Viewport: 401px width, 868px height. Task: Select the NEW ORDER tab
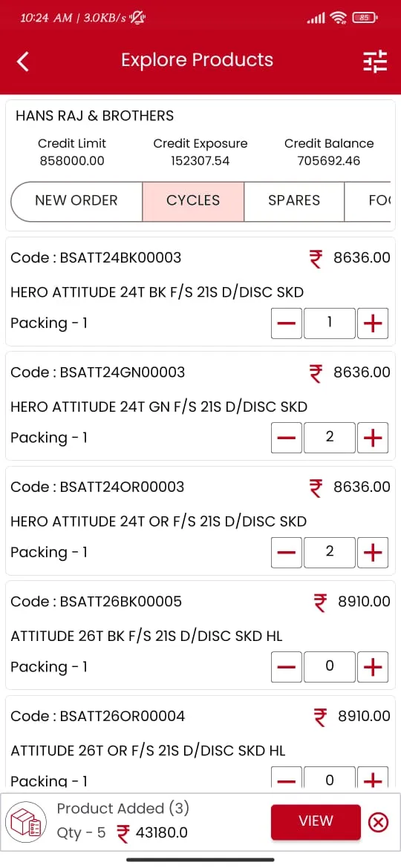click(76, 200)
